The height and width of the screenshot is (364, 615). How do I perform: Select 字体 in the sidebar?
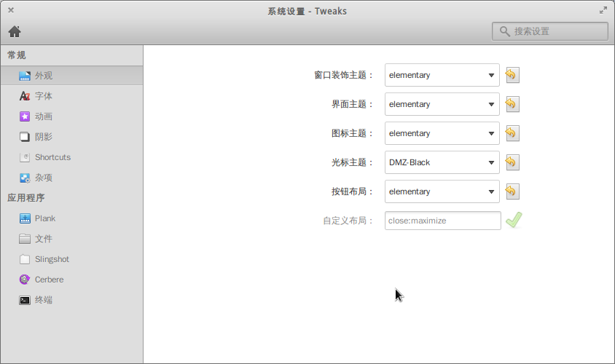click(x=44, y=96)
